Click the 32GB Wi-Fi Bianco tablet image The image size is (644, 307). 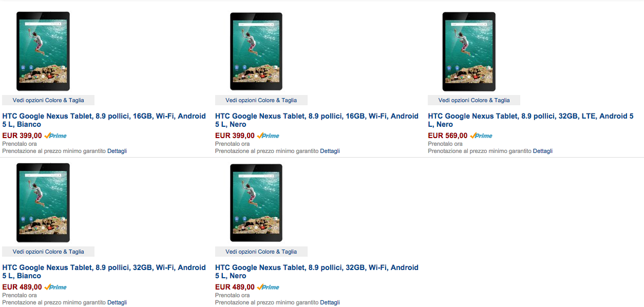click(43, 203)
